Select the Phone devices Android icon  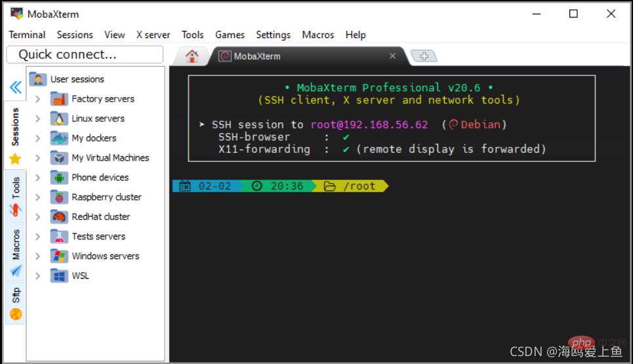click(x=59, y=178)
